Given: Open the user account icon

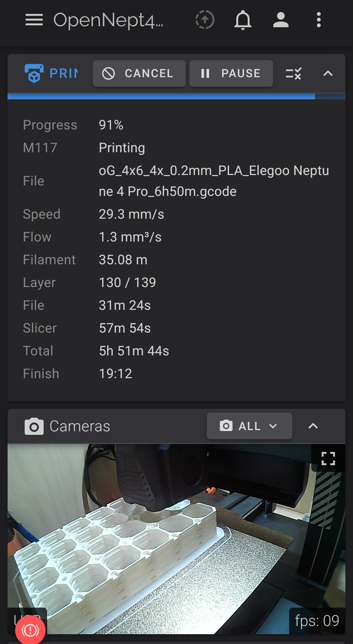Looking at the screenshot, I should 281,20.
